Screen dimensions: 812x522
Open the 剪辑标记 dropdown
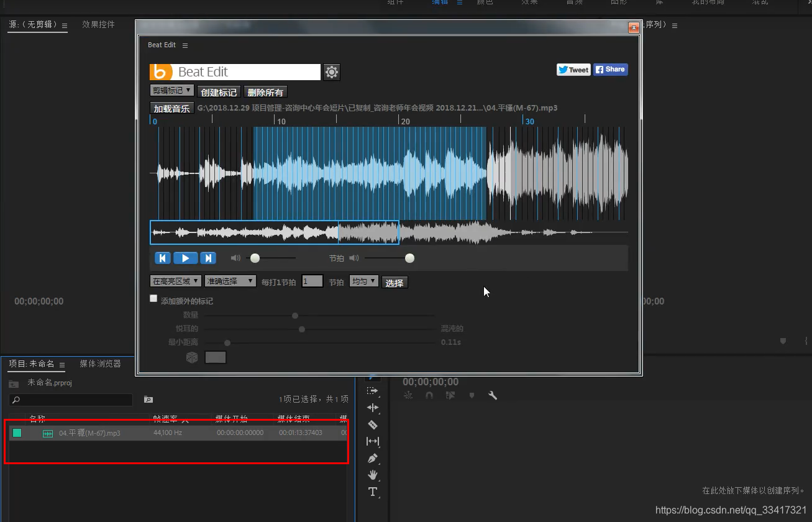(x=171, y=91)
